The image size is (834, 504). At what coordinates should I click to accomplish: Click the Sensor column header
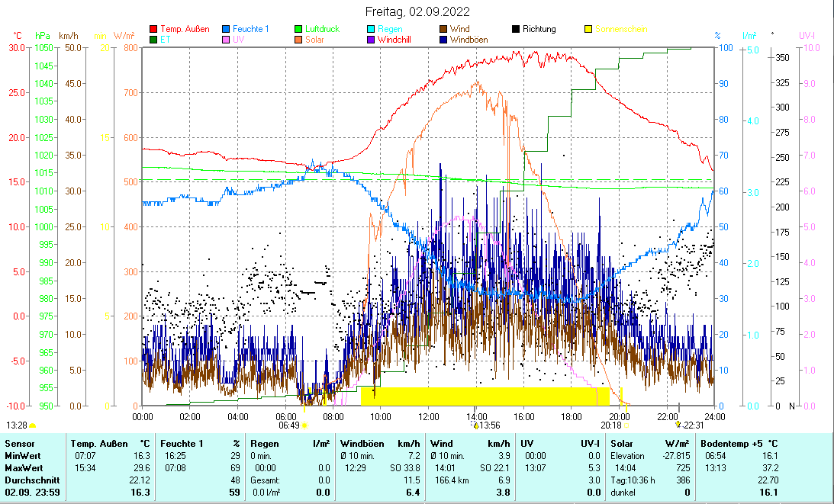19,443
